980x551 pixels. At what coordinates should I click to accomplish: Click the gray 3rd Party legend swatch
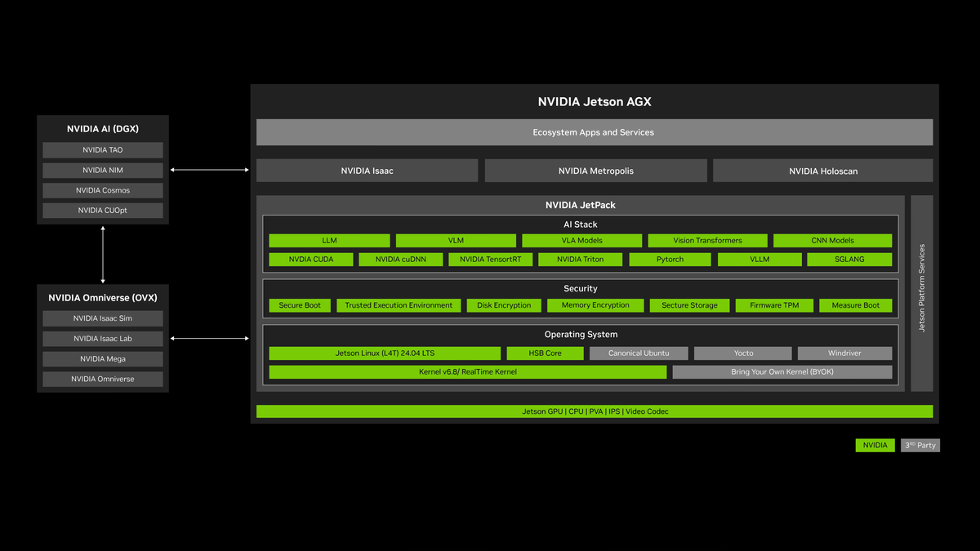(920, 446)
